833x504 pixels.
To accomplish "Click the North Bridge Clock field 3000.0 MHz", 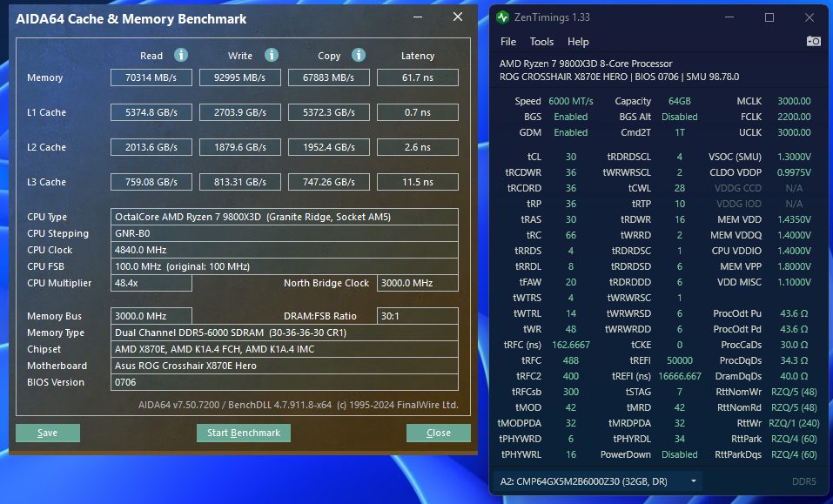I will [418, 283].
